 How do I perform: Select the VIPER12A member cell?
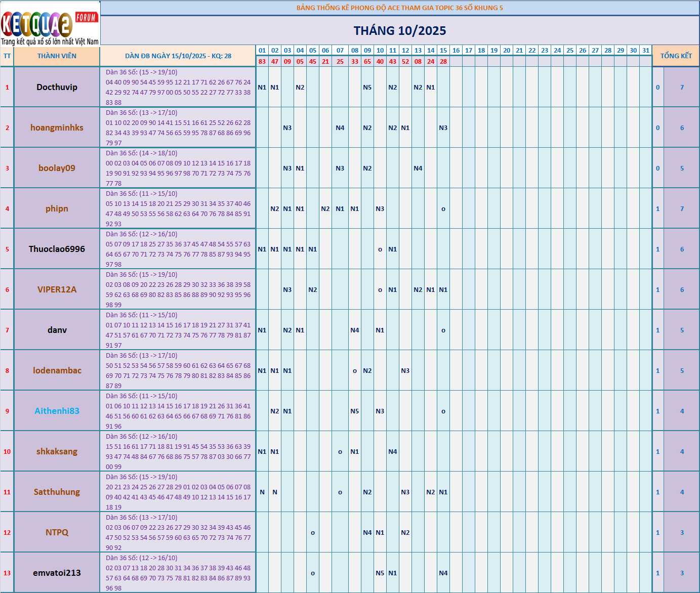point(57,289)
